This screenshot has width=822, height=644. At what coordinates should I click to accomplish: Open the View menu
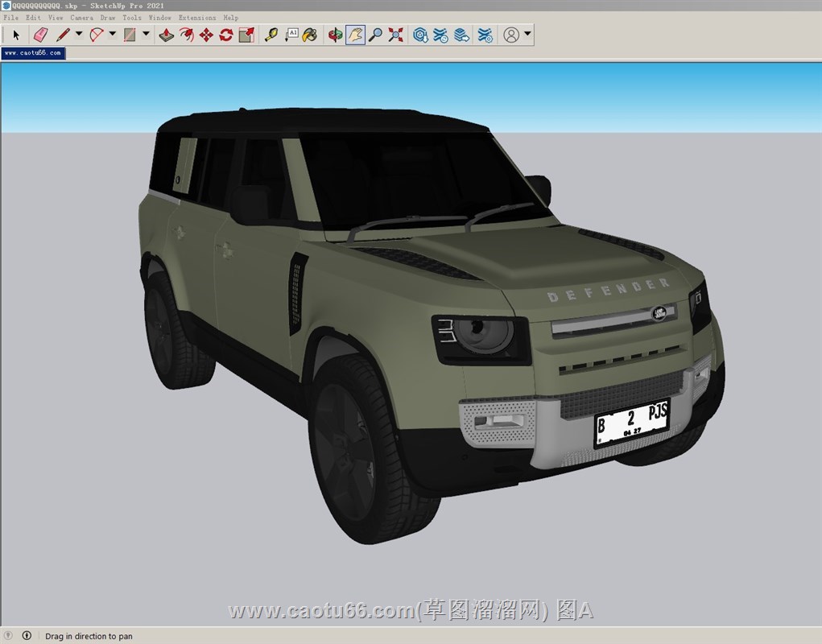click(56, 17)
